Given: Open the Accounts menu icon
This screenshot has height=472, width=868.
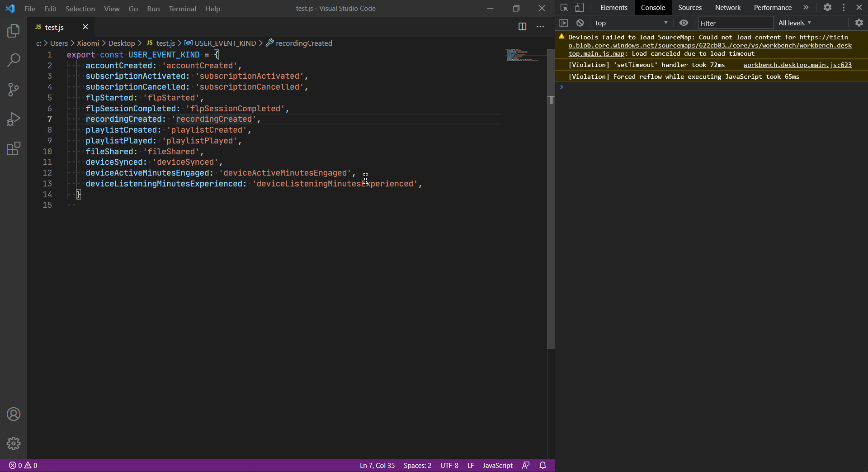Looking at the screenshot, I should coord(14,414).
